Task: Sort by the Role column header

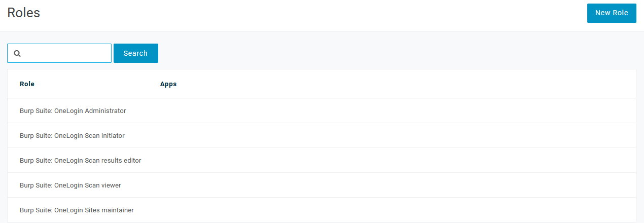Action: pyautogui.click(x=27, y=84)
